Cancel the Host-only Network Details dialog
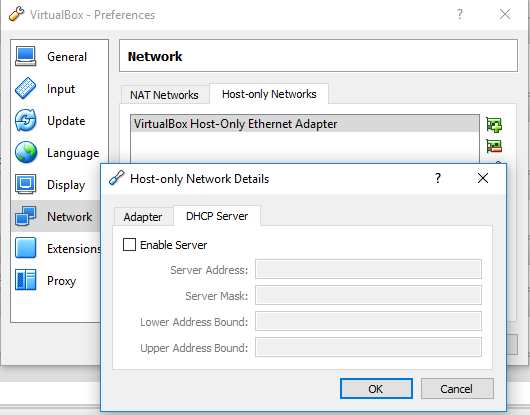 (x=457, y=389)
